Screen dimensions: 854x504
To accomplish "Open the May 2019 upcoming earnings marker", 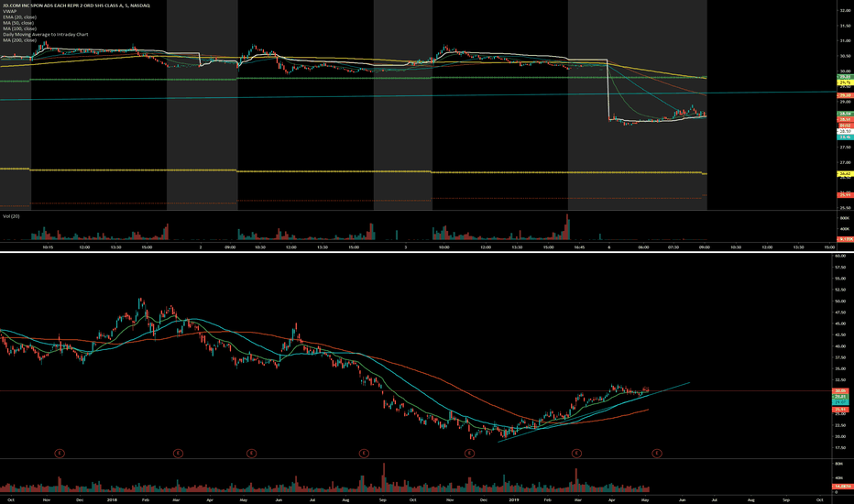I will point(657,454).
